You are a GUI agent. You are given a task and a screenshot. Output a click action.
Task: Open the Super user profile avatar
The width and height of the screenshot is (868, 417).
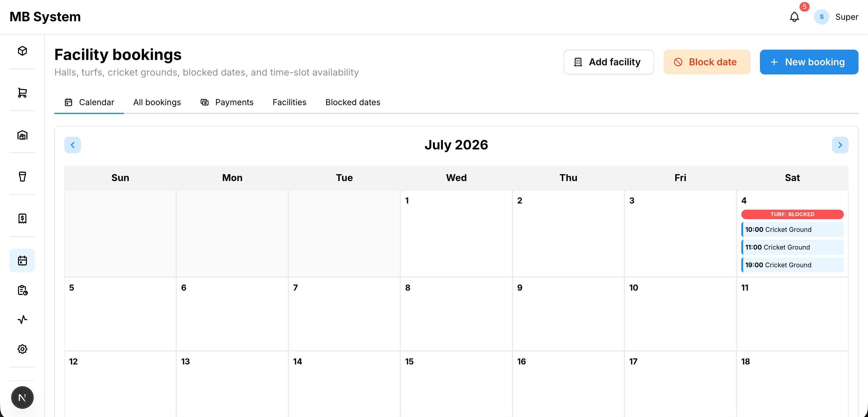click(821, 17)
